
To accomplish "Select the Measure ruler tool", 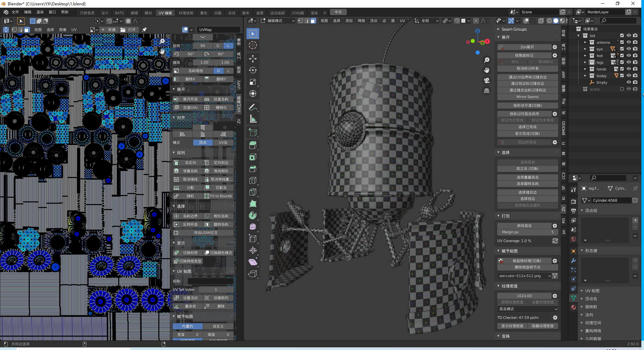I will coord(253,119).
